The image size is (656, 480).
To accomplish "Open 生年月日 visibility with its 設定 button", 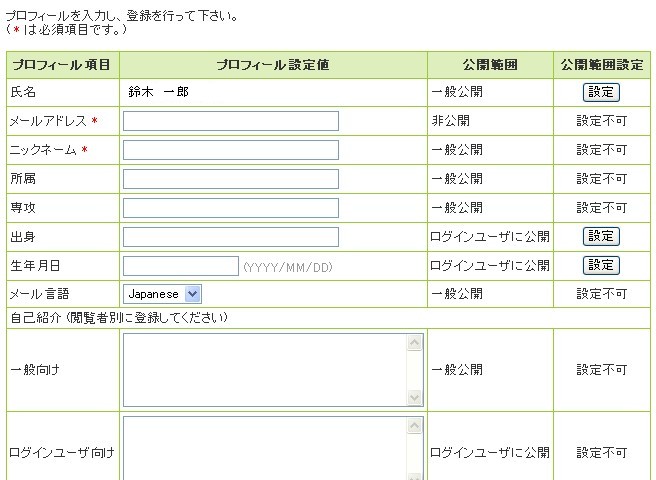I will 601,265.
